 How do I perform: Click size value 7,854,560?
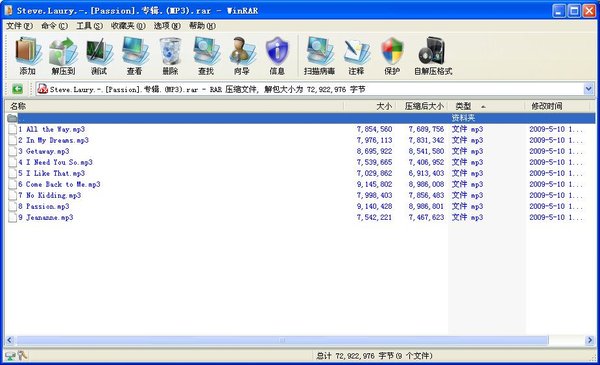tap(374, 129)
